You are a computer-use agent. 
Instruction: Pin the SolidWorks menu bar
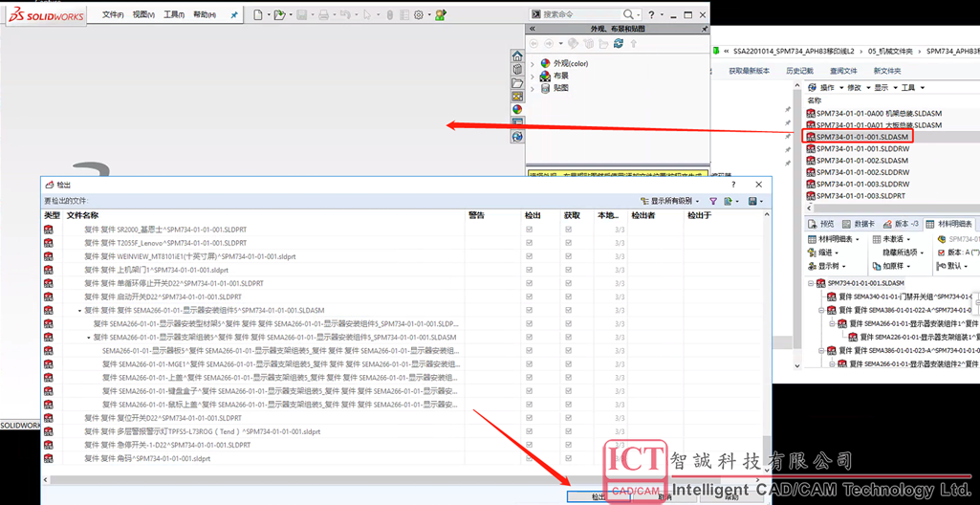pyautogui.click(x=234, y=15)
